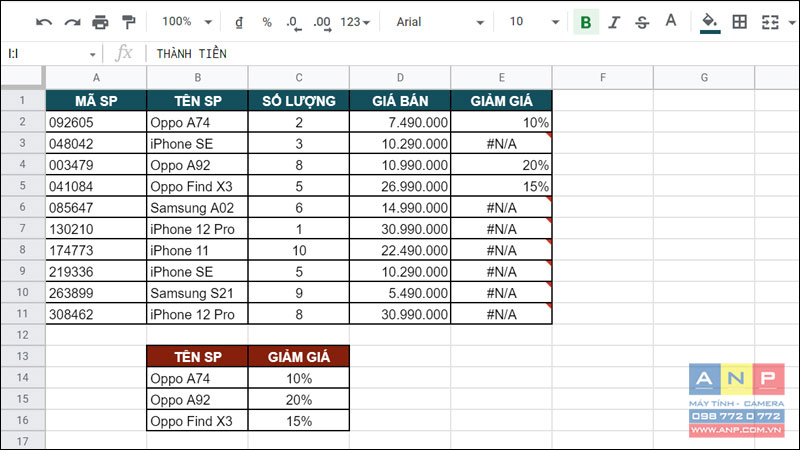Select the Paint format roller icon

point(129,22)
